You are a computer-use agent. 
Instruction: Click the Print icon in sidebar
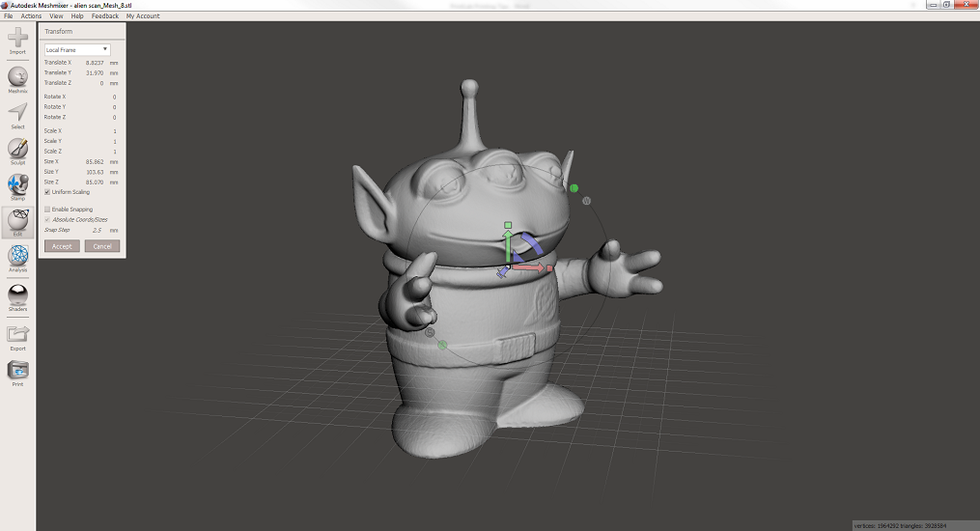coord(17,371)
